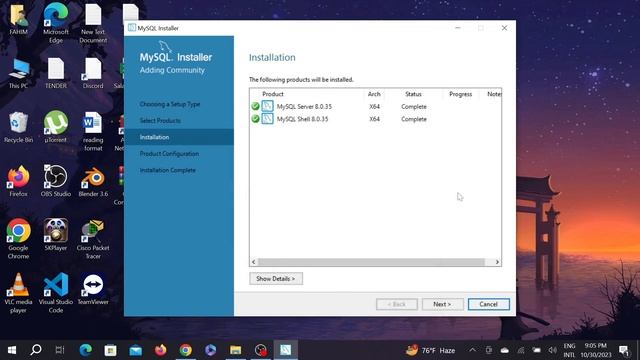This screenshot has width=640, height=360.
Task: Click the MySQL Shell 8.0.35 product icon
Action: pos(267,119)
